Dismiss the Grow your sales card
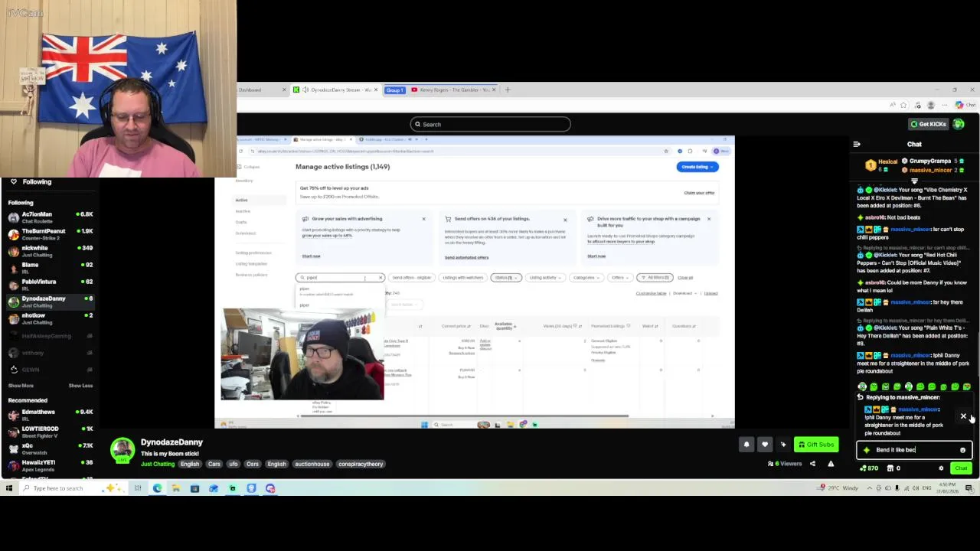Viewport: 980px width, 551px height. point(423,220)
